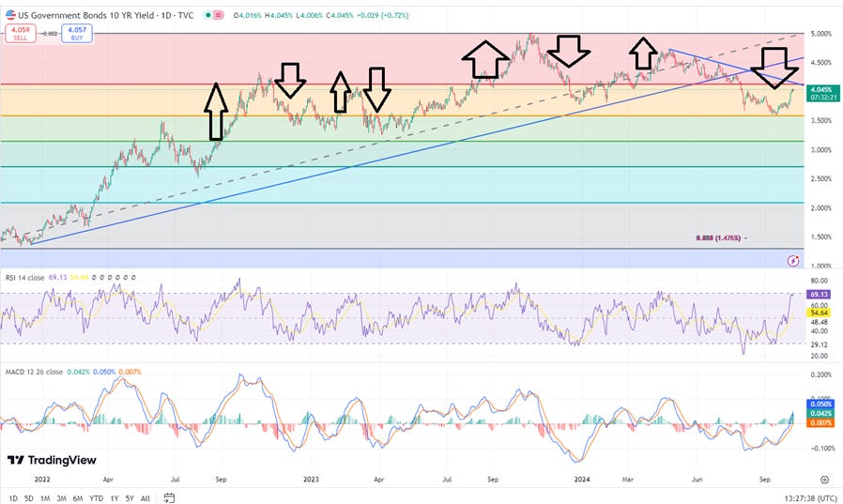The height and width of the screenshot is (504, 843).
Task: Click the 2022 label on the time axis
Action: tap(42, 480)
